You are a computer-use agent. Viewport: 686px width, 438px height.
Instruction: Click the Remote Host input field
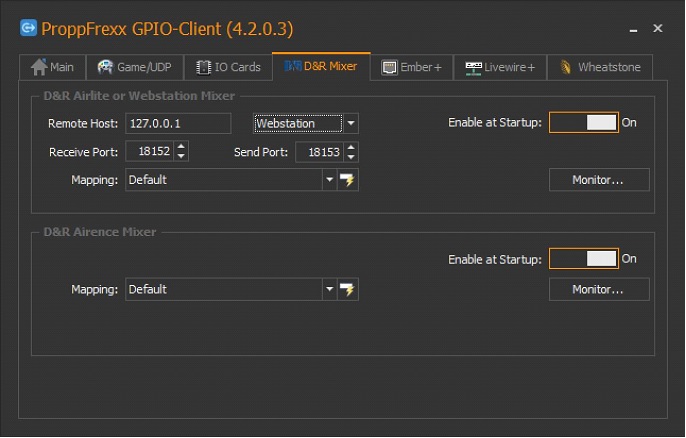(x=178, y=124)
